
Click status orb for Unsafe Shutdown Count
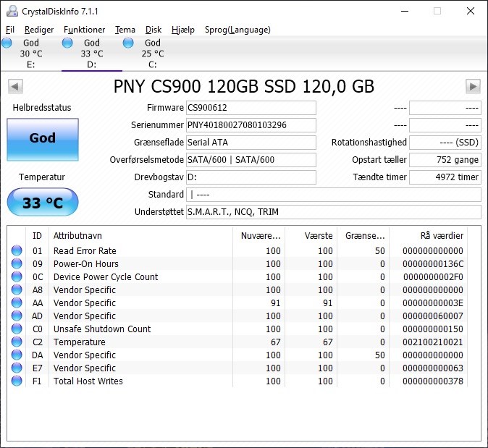[x=17, y=329]
